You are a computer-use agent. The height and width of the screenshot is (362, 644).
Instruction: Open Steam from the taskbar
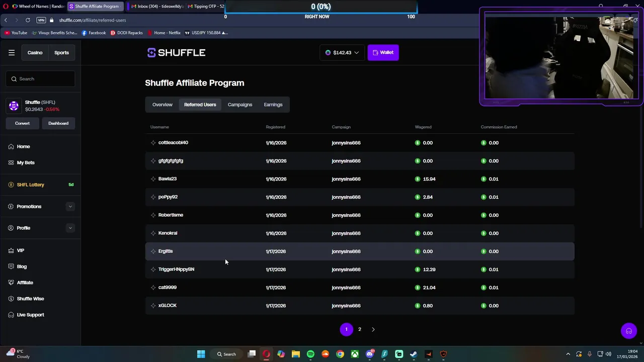tap(414, 354)
